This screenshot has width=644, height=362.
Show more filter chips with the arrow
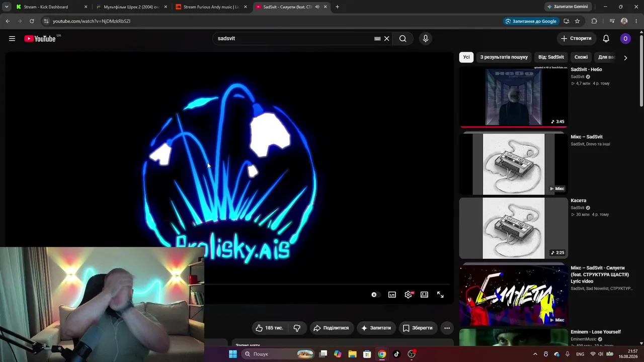625,58
